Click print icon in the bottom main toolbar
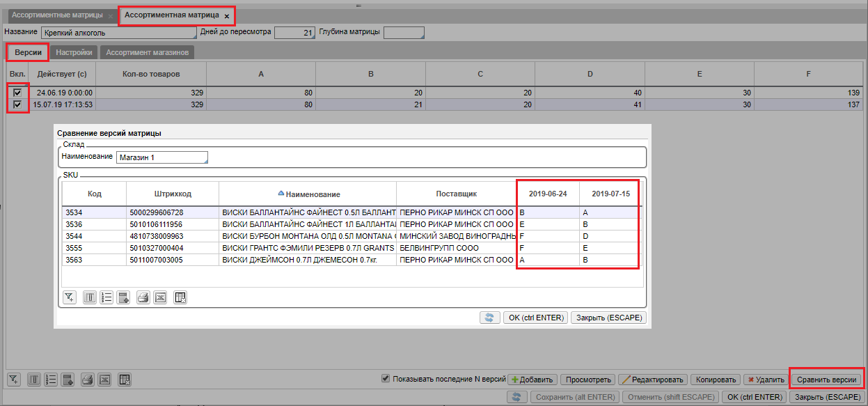868x406 pixels. point(87,380)
